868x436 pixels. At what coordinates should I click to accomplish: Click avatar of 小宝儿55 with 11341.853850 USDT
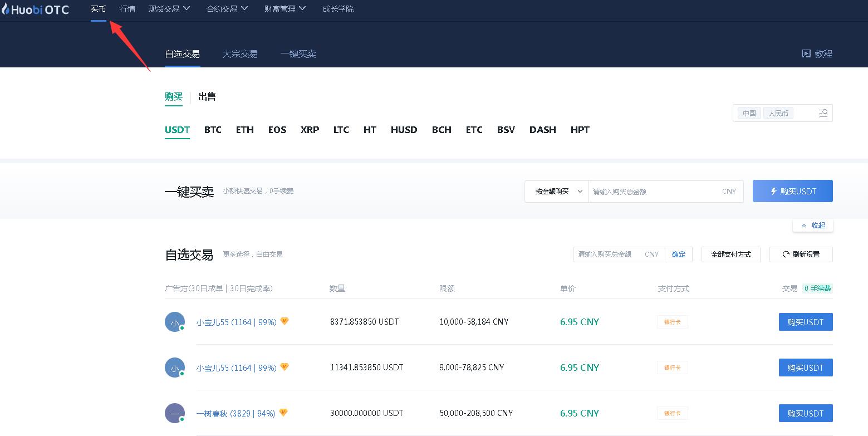(175, 368)
